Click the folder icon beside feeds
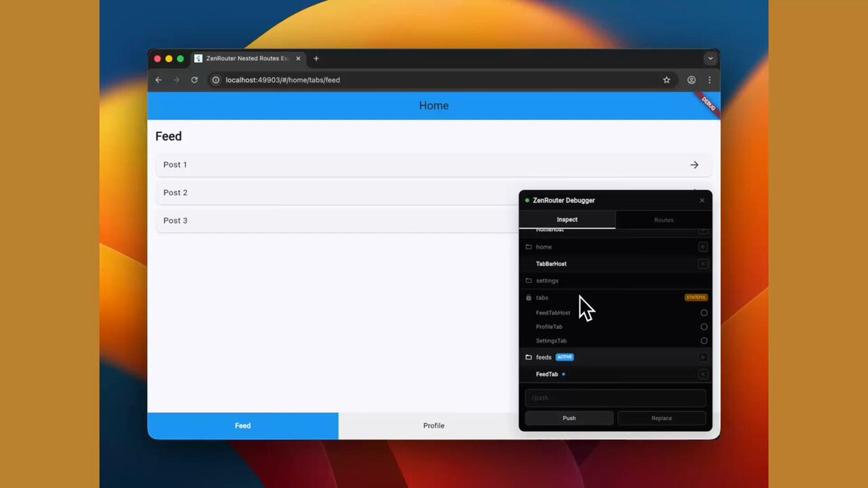The image size is (868, 488). tap(529, 357)
